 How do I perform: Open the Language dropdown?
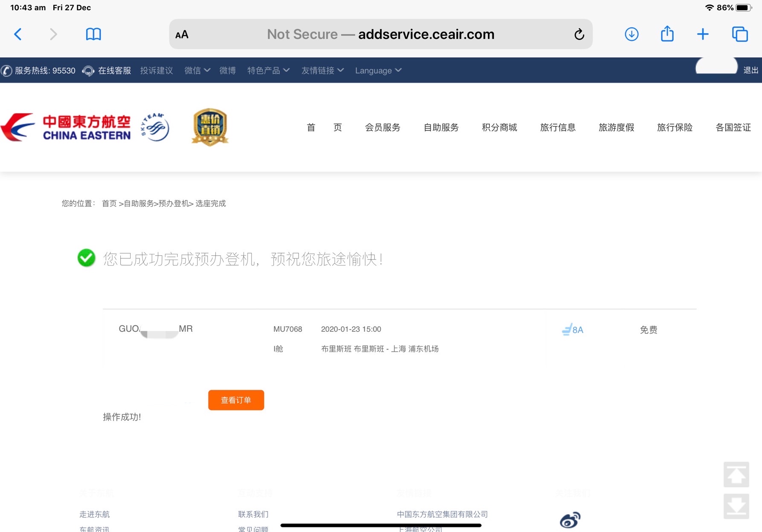click(378, 70)
